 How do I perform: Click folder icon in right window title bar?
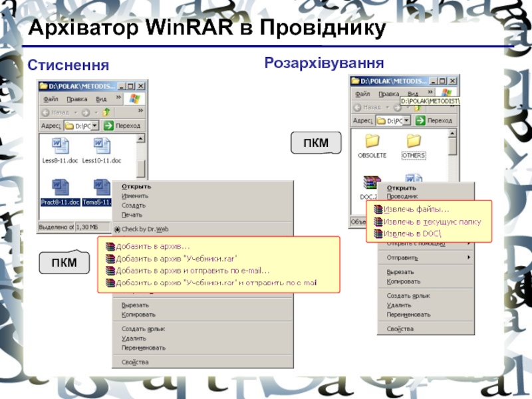(x=355, y=81)
